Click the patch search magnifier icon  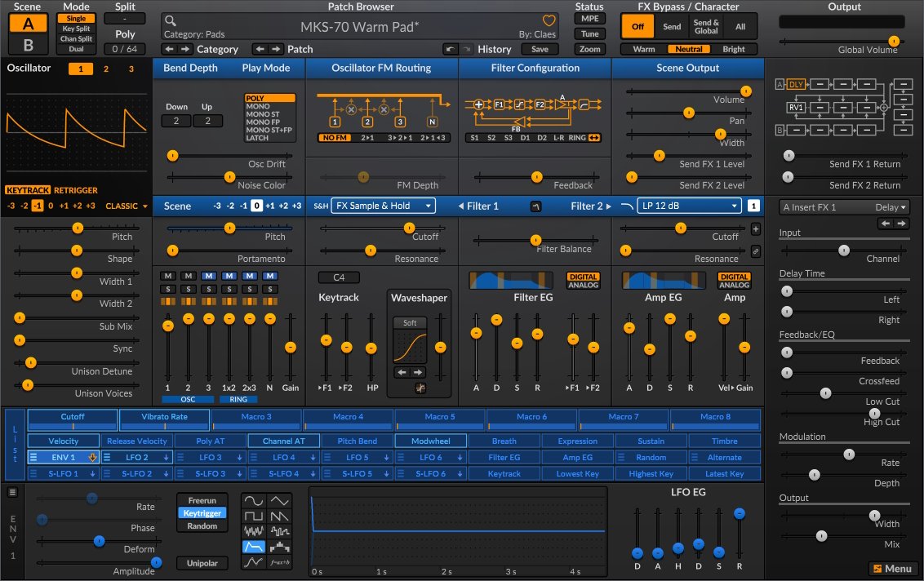[170, 21]
